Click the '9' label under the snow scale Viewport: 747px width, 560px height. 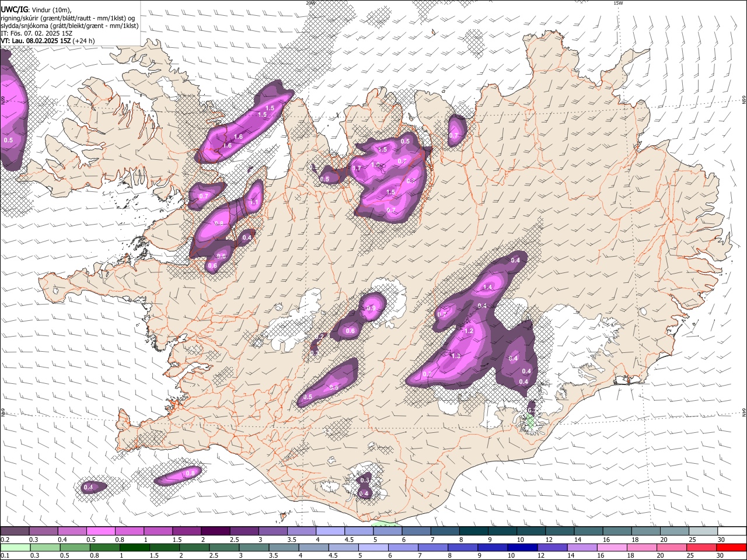pyautogui.click(x=490, y=540)
